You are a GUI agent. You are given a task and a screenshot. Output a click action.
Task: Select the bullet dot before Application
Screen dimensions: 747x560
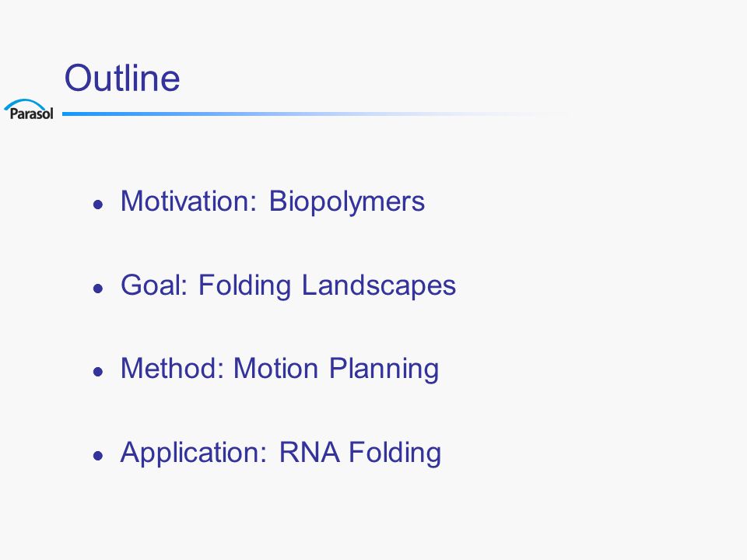(x=98, y=456)
